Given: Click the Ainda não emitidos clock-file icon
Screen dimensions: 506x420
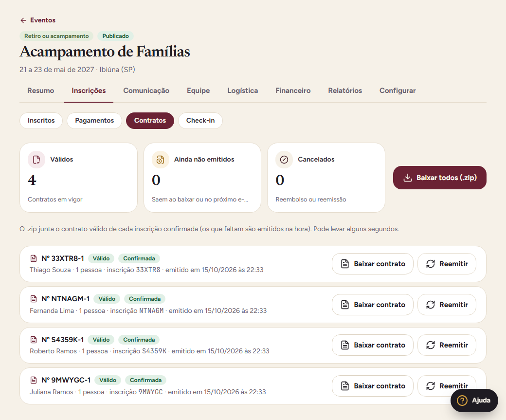Looking at the screenshot, I should [x=161, y=160].
